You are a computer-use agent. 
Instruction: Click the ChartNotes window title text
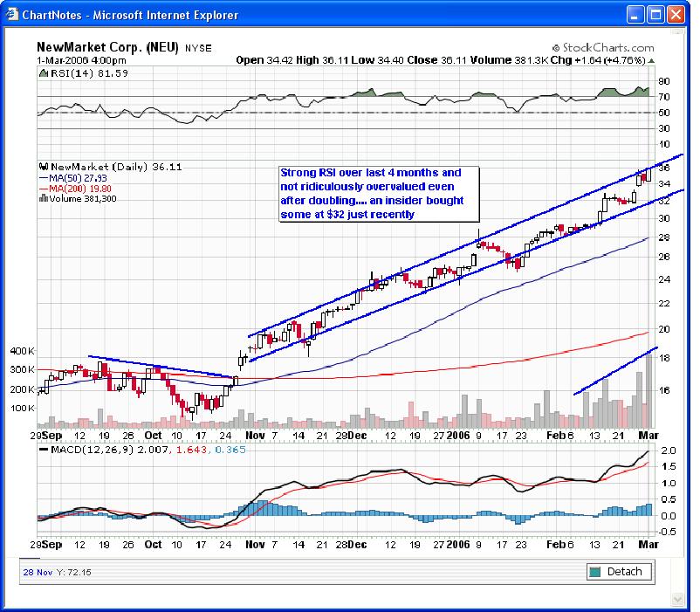click(130, 15)
